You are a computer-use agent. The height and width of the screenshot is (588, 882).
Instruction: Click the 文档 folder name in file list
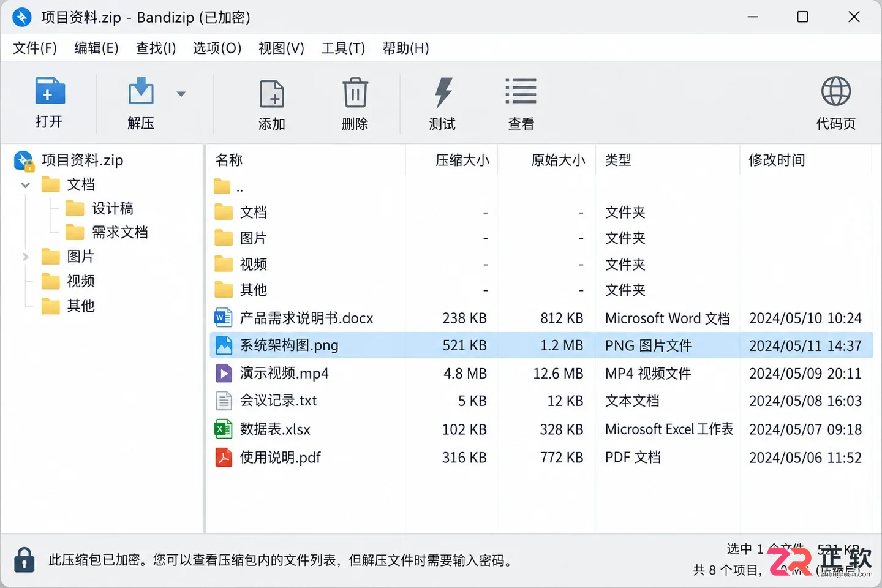click(x=254, y=213)
